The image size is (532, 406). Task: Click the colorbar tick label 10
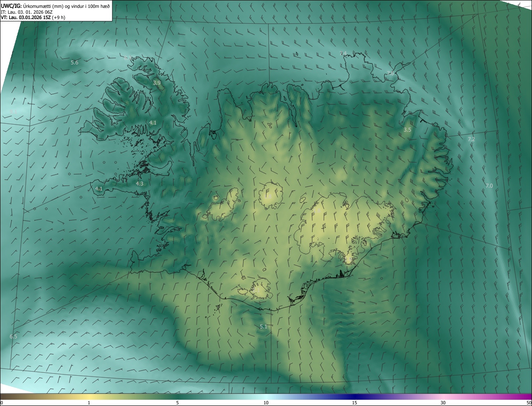tap(266, 403)
